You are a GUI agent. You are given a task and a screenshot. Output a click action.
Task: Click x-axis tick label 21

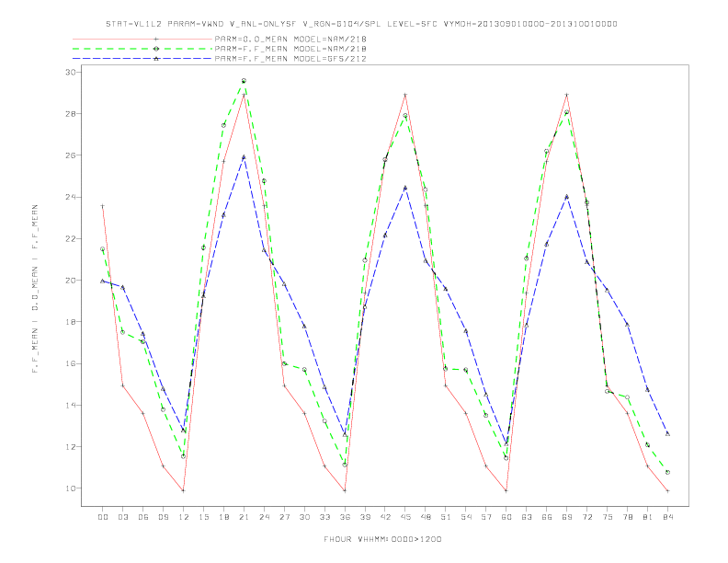pyautogui.click(x=244, y=517)
